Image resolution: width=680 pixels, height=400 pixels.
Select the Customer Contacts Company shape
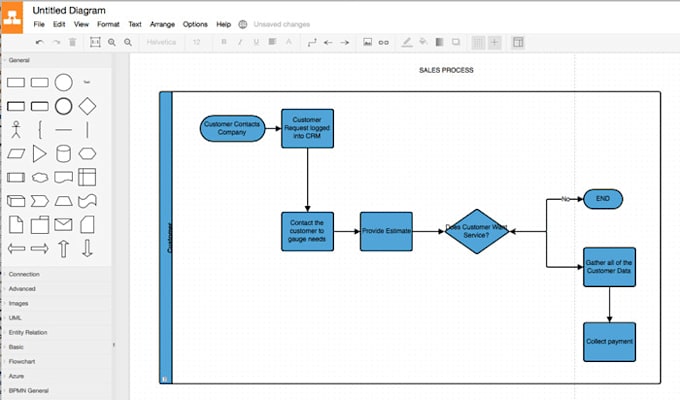pyautogui.click(x=232, y=128)
